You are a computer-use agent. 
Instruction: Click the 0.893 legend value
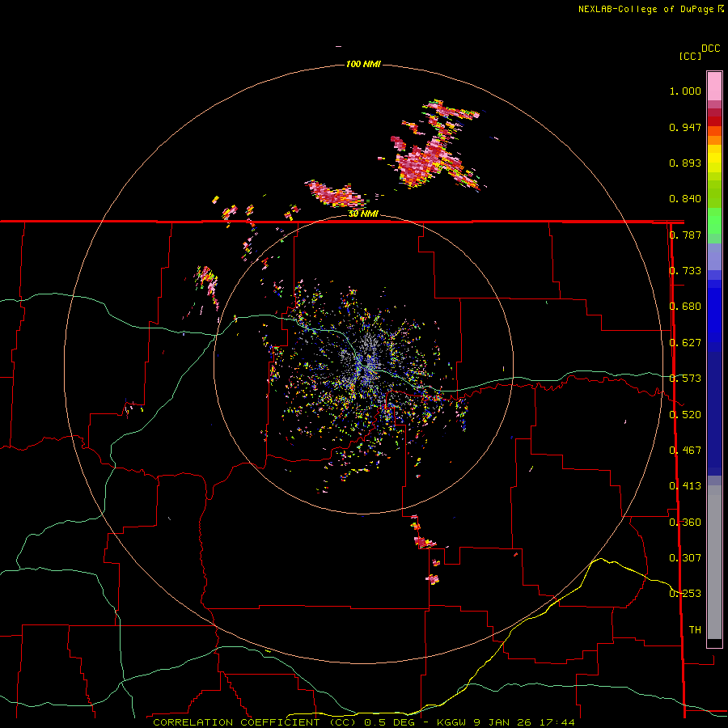pyautogui.click(x=685, y=163)
